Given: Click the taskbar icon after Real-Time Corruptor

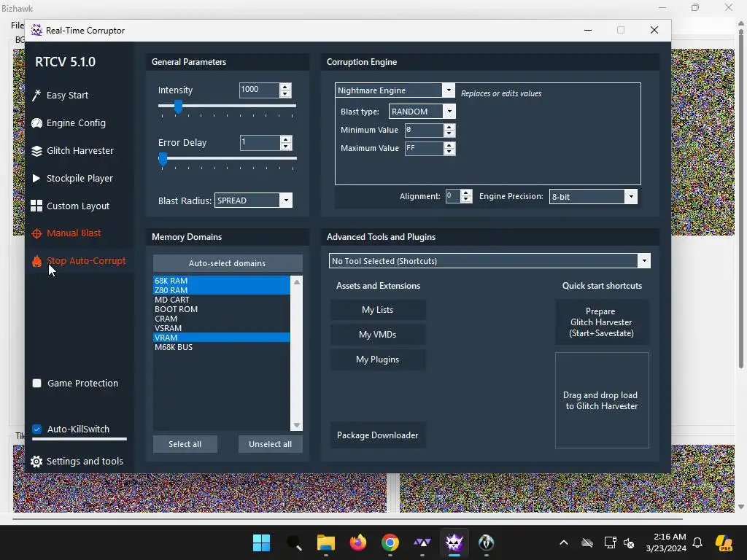Looking at the screenshot, I should [x=486, y=542].
